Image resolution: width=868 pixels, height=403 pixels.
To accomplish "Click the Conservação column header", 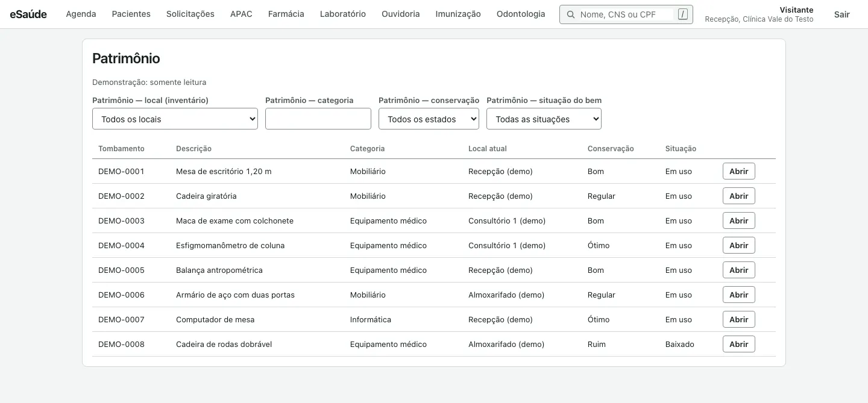I will pyautogui.click(x=611, y=149).
